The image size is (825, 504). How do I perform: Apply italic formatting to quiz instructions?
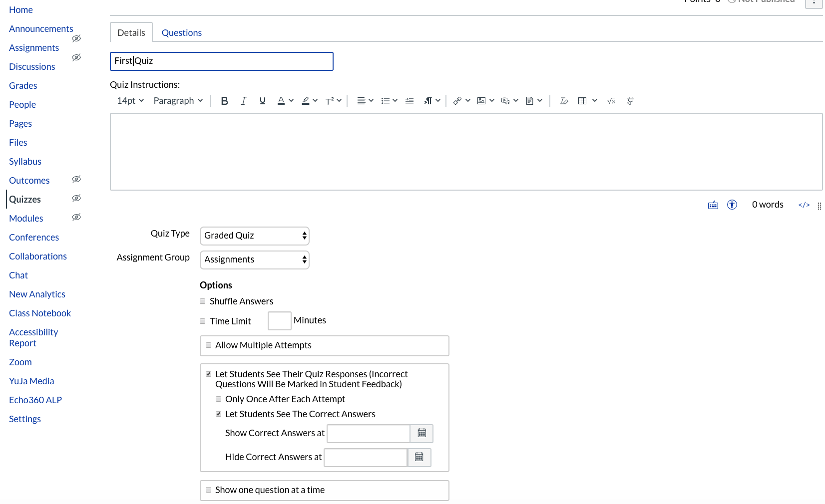[243, 100]
